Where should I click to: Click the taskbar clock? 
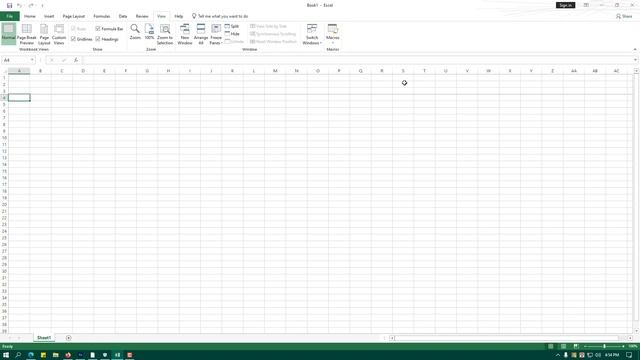(x=612, y=355)
